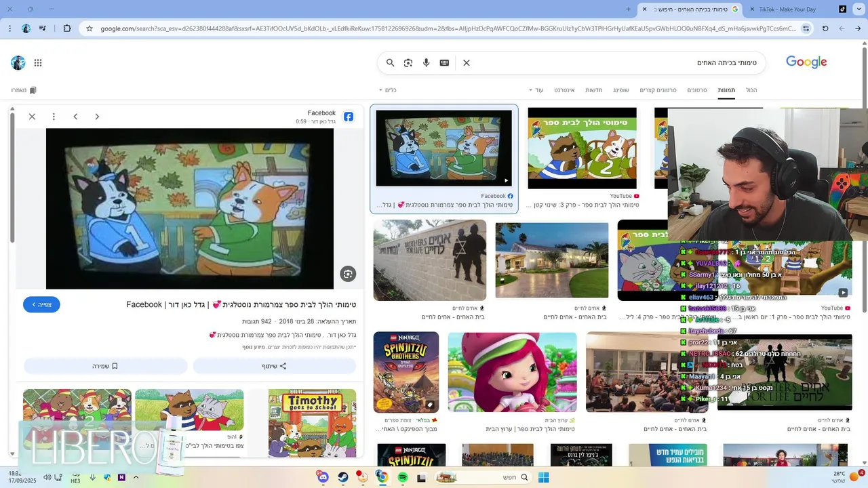Click the Facebook source icon in preview header

point(349,117)
